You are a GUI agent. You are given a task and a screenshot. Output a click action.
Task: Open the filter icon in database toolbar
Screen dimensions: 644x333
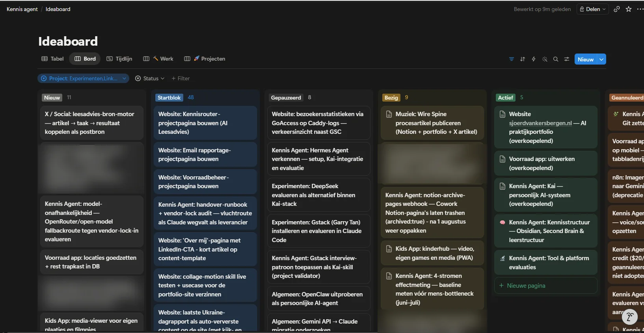tap(512, 59)
